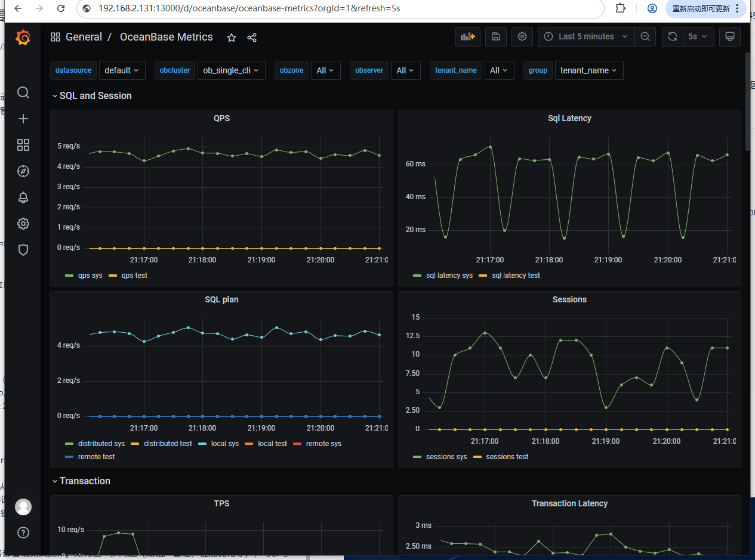Open the Configuration gear in sidebar

click(23, 224)
